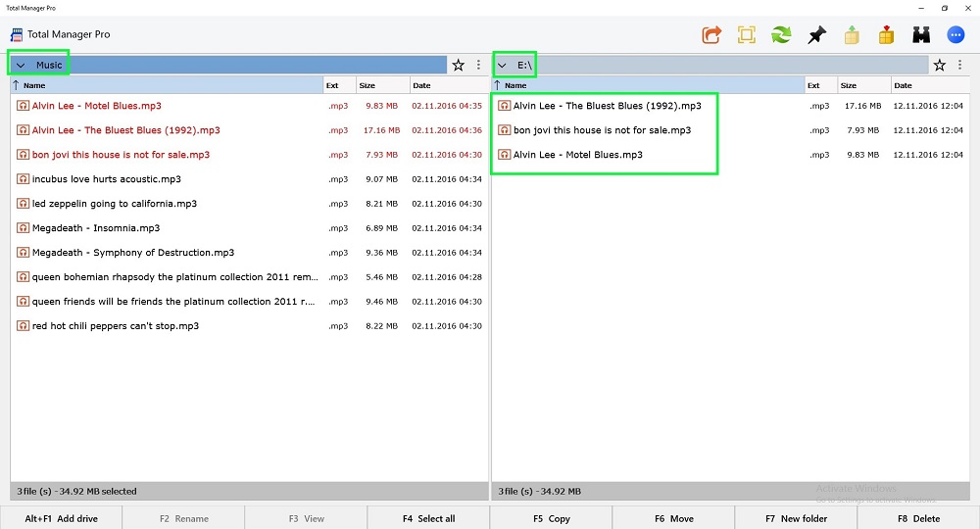Add E:\ drive to favorites star
980x529 pixels.
(x=940, y=65)
